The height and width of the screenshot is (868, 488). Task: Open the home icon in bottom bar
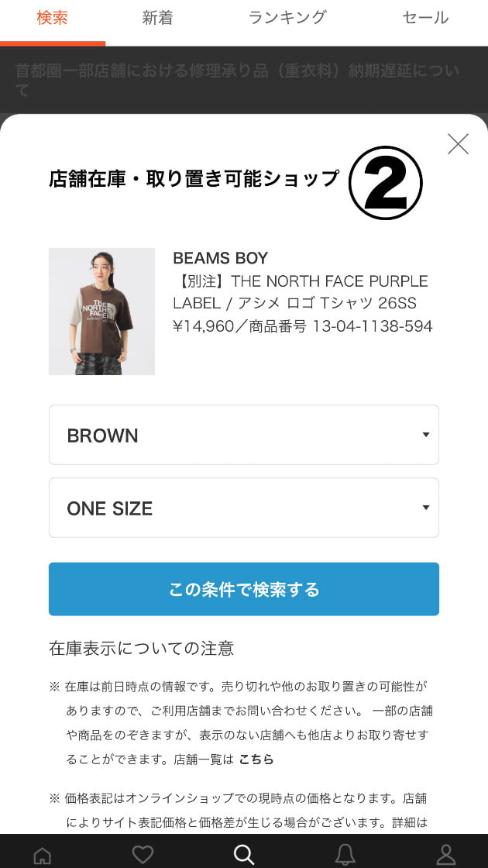point(43,855)
